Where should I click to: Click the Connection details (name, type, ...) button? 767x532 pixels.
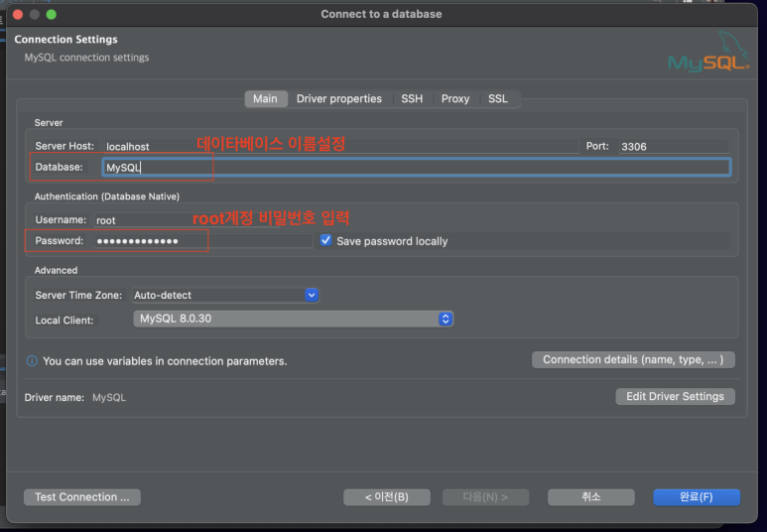click(633, 359)
